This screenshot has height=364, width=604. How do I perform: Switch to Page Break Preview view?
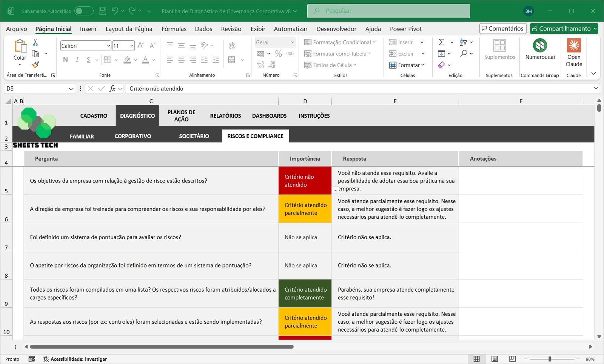[512, 359]
